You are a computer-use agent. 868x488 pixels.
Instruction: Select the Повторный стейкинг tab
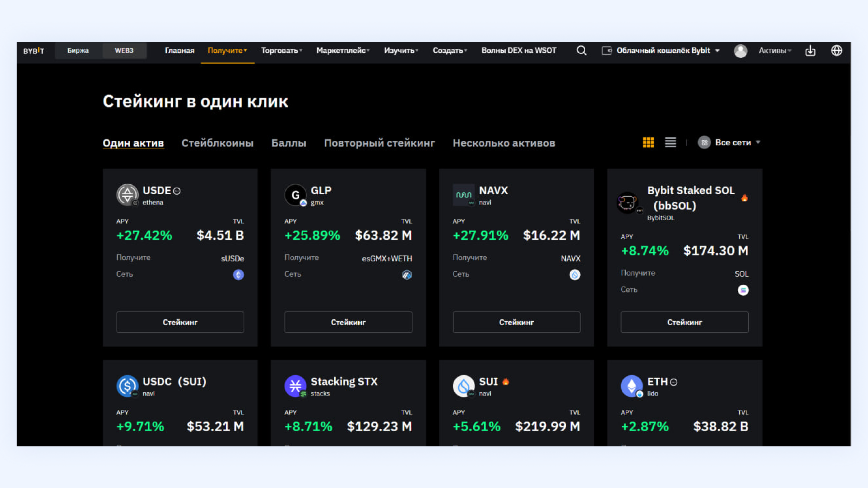(x=379, y=143)
